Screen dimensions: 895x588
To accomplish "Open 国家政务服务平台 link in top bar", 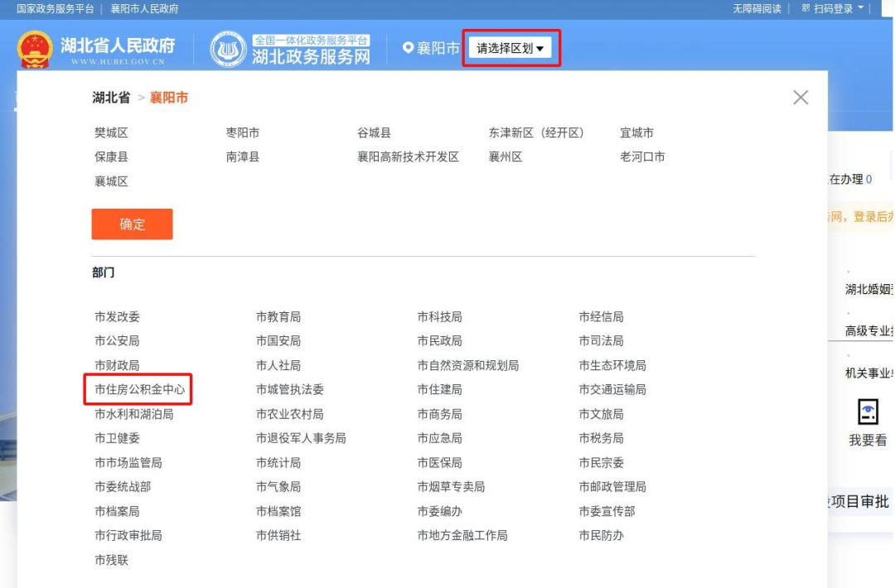I will click(x=56, y=8).
